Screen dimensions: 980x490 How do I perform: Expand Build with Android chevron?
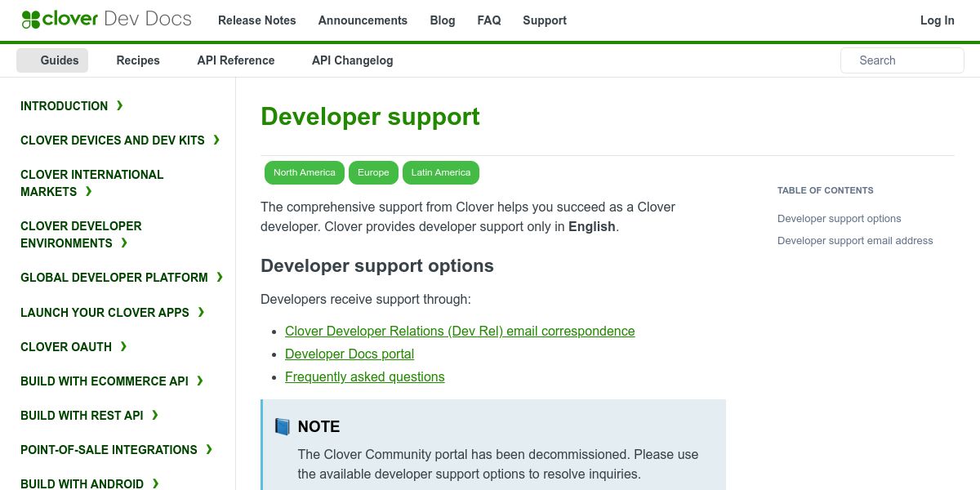pyautogui.click(x=155, y=483)
